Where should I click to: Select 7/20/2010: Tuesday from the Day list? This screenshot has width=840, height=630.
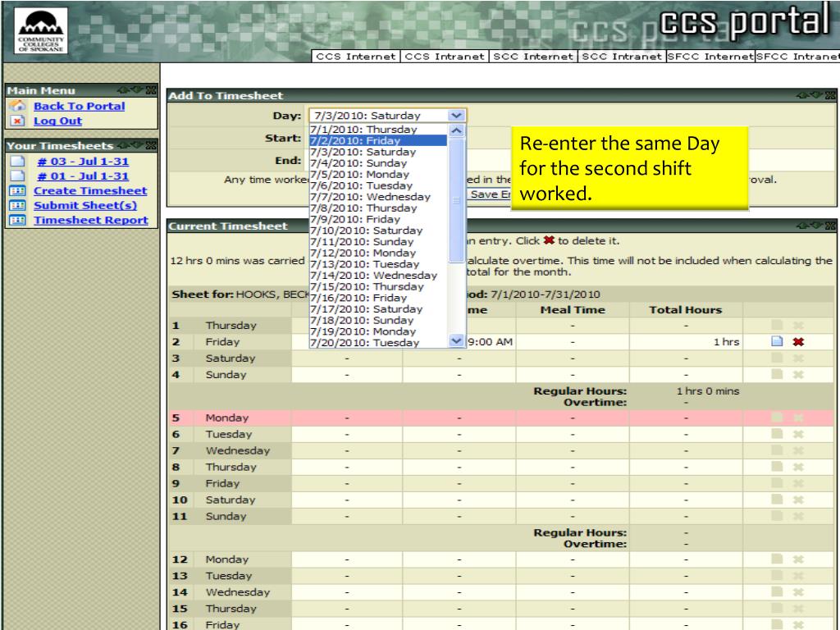[x=378, y=343]
